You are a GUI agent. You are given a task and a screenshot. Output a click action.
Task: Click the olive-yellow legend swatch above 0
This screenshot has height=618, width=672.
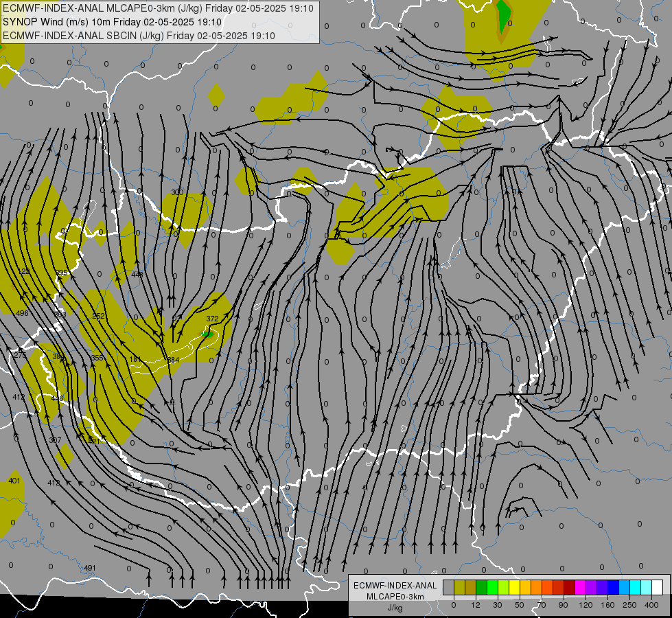point(459,587)
